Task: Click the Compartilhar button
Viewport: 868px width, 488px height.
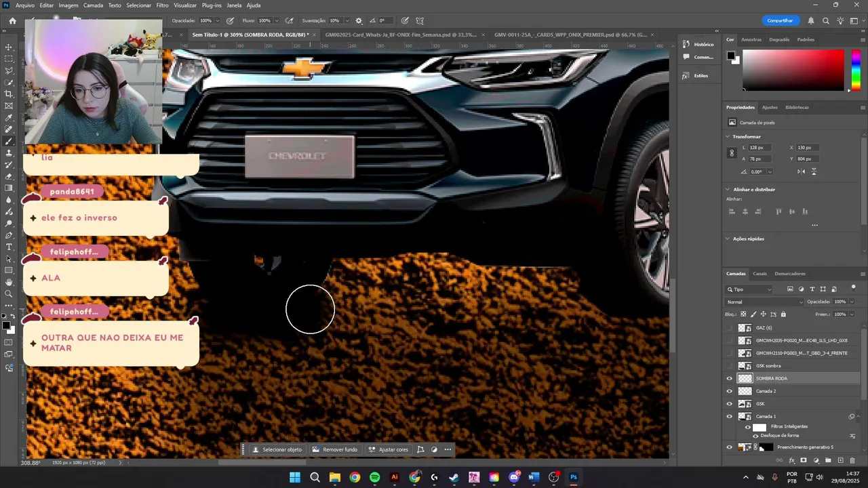Action: pyautogui.click(x=780, y=20)
